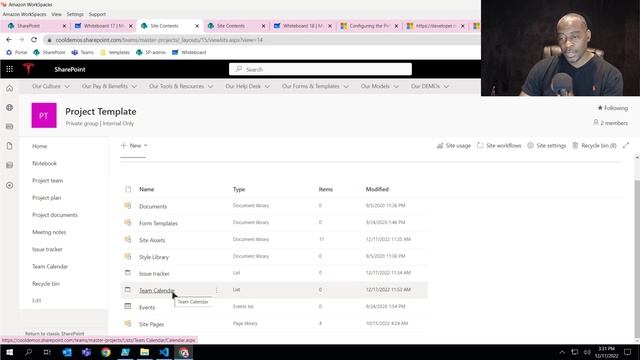Switch to Whiteboard 17 browser tab
Screen dimensions: 640x360
(x=102, y=26)
